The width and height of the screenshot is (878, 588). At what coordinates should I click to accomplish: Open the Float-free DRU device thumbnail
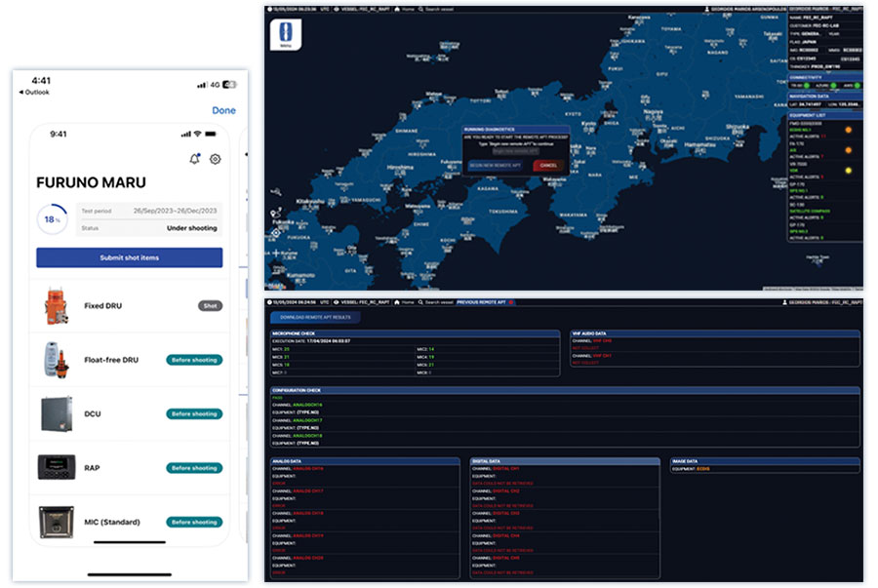tap(56, 360)
